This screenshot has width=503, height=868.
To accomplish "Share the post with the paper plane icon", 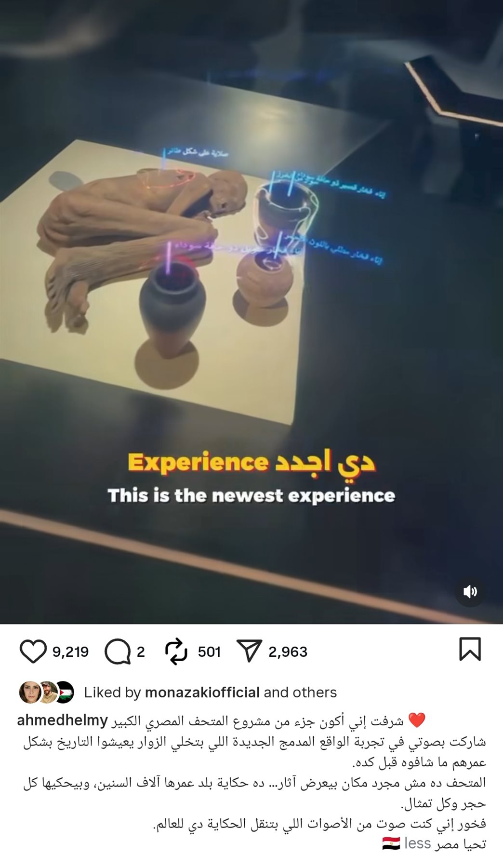I will tap(249, 651).
